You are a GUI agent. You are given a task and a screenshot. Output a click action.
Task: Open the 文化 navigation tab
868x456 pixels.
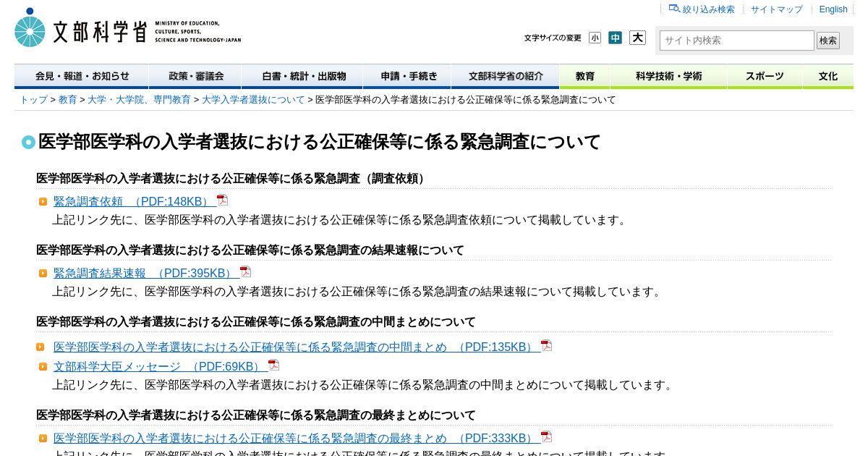828,76
